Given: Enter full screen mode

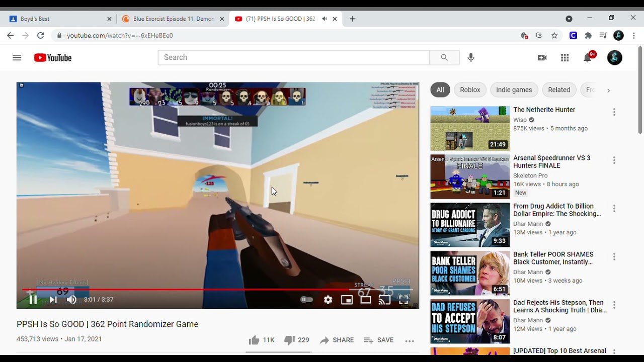Looking at the screenshot, I should tap(404, 300).
